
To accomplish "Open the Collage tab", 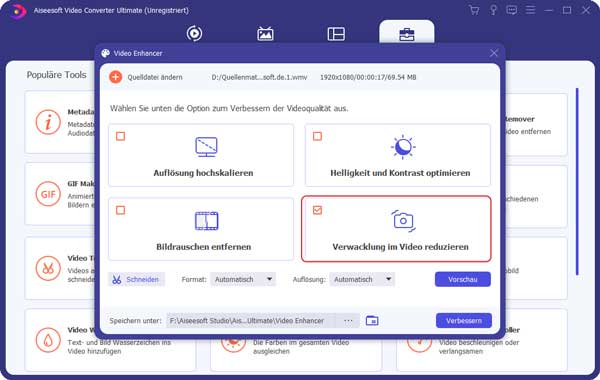I will click(336, 34).
